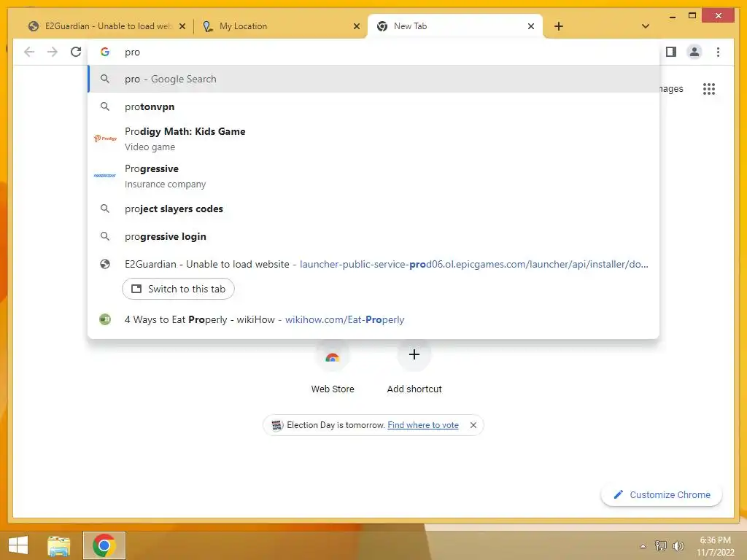
Task: Open a new tab with the plus button
Action: point(559,26)
